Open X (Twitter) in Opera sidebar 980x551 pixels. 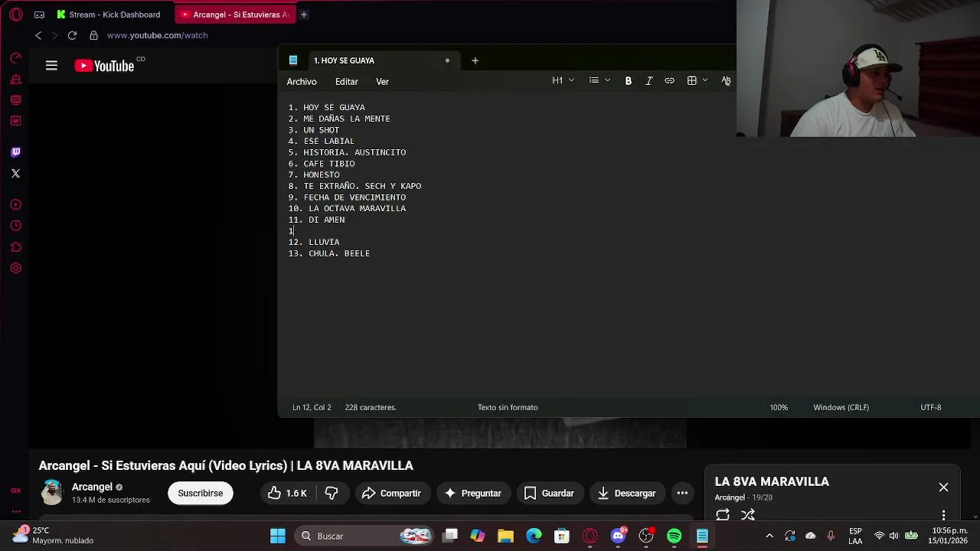pos(15,173)
